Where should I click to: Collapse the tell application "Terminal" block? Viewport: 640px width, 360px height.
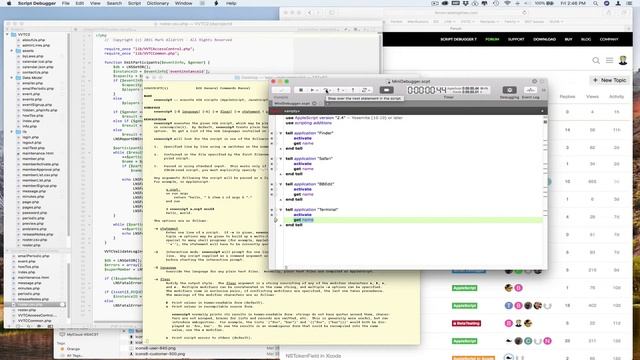click(x=280, y=209)
